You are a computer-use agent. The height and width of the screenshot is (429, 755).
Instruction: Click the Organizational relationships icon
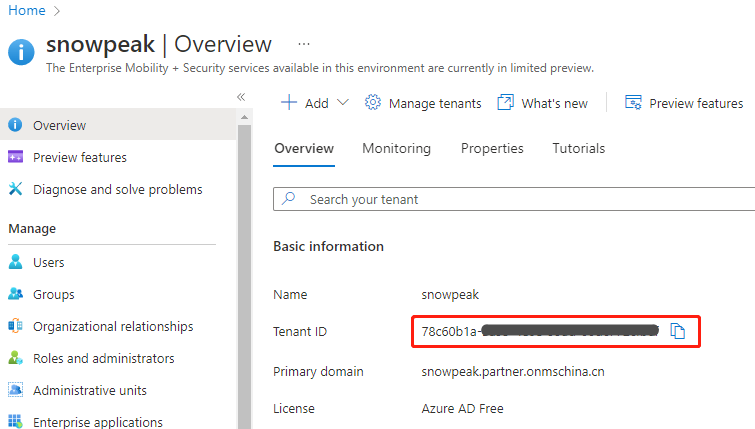[15, 326]
